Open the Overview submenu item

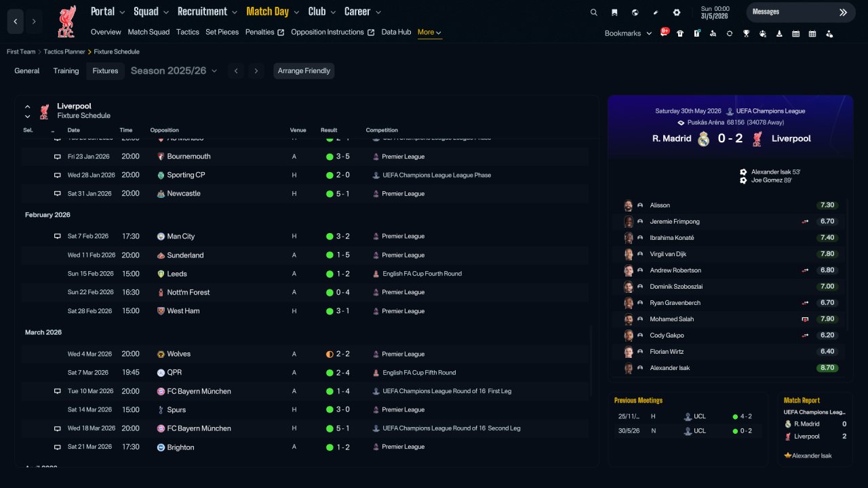pos(106,32)
